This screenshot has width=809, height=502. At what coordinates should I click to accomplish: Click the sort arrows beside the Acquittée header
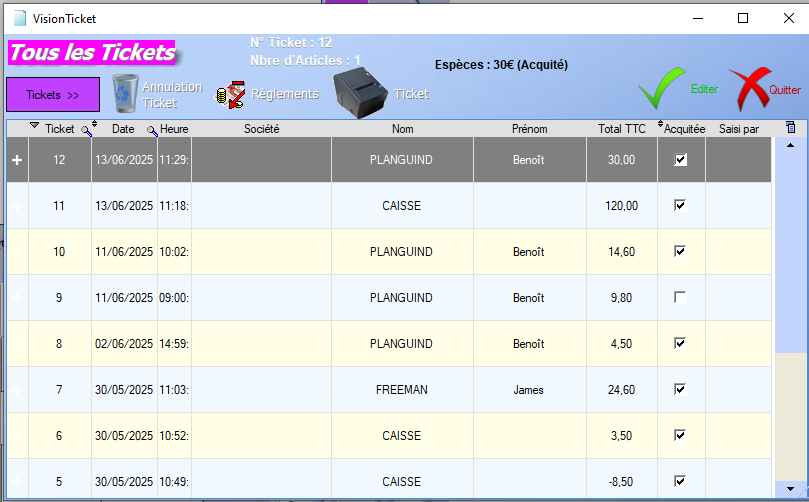pos(660,126)
